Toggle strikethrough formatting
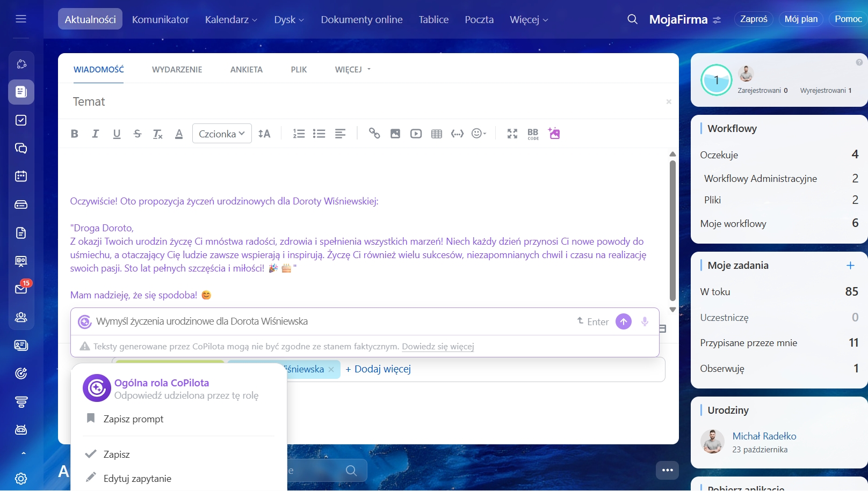868x491 pixels. click(x=138, y=134)
